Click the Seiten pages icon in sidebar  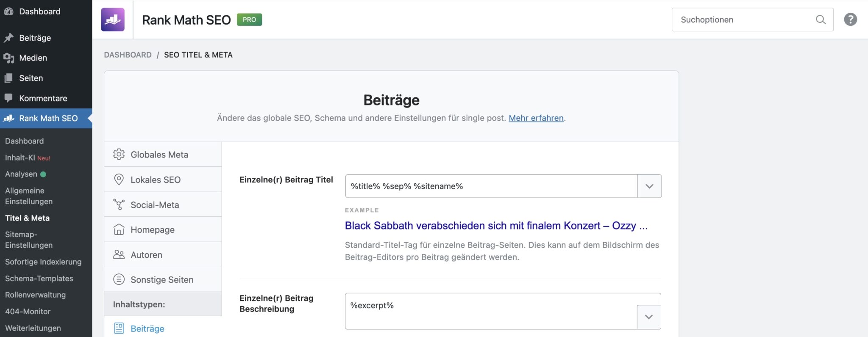[x=8, y=78]
